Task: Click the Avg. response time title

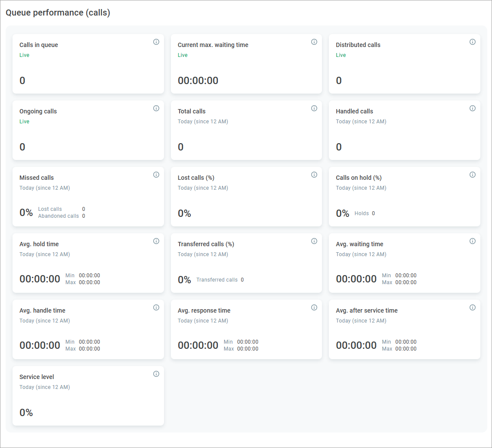Action: [204, 311]
